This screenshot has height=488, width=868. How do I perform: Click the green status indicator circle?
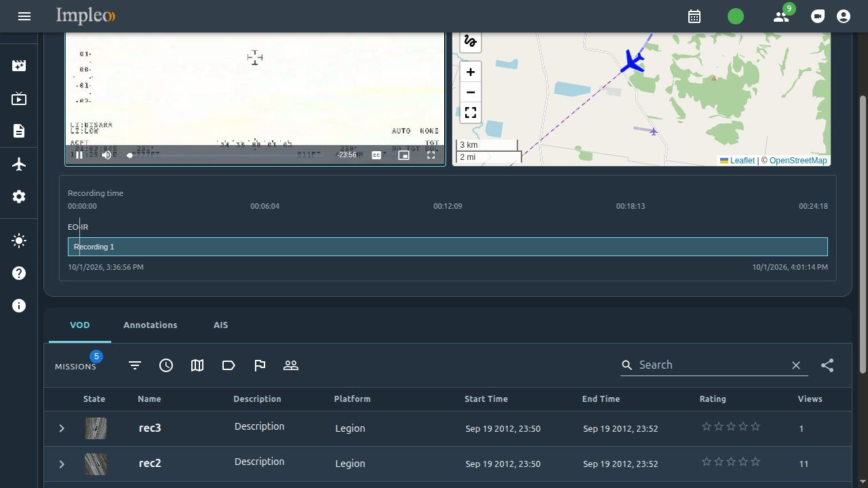pyautogui.click(x=736, y=16)
